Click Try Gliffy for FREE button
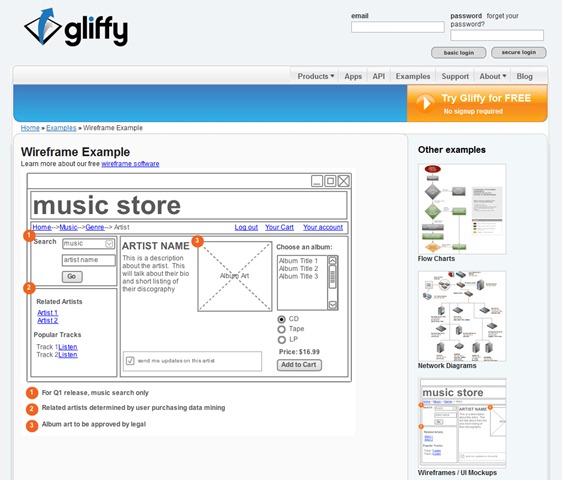The image size is (562, 480). point(477,104)
